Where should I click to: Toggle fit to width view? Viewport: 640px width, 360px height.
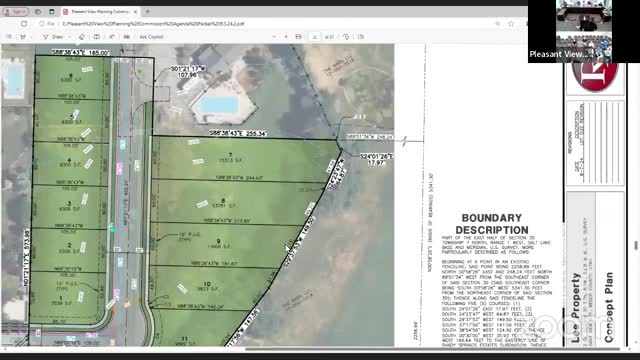point(298,37)
